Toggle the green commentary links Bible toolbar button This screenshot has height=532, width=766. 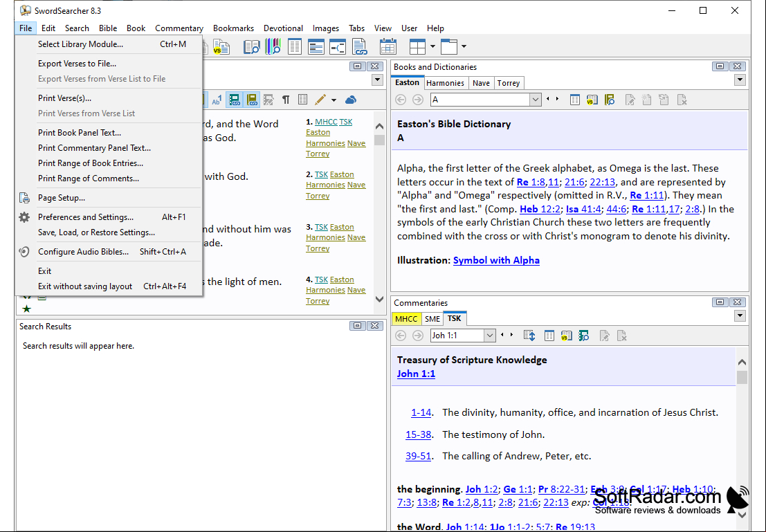coord(235,100)
